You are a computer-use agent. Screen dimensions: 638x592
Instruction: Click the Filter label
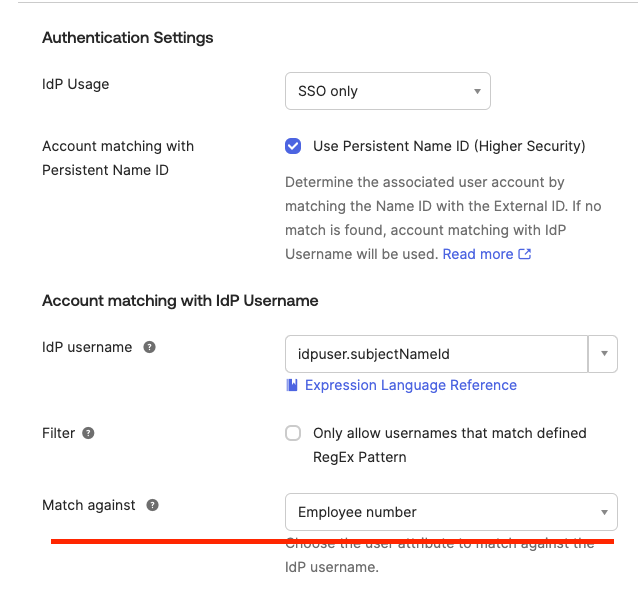[59, 433]
